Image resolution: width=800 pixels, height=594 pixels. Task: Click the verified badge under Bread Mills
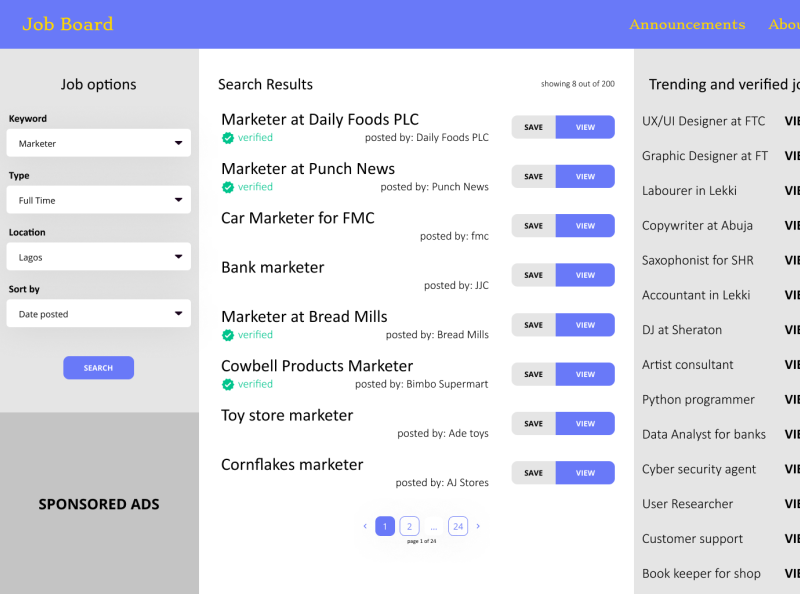click(247, 335)
